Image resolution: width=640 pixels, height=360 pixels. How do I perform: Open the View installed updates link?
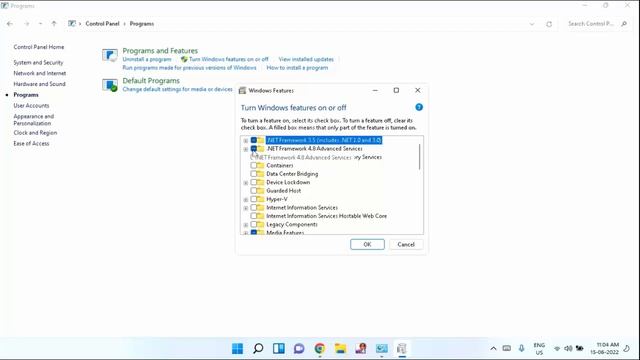point(306,59)
